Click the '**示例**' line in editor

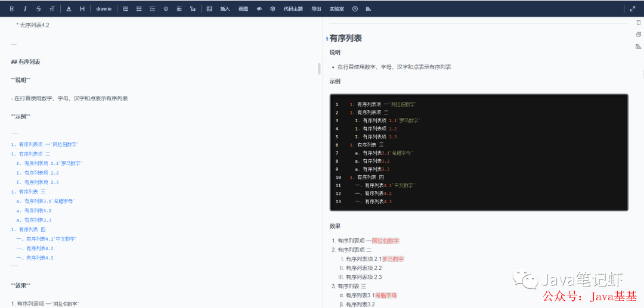click(x=20, y=117)
